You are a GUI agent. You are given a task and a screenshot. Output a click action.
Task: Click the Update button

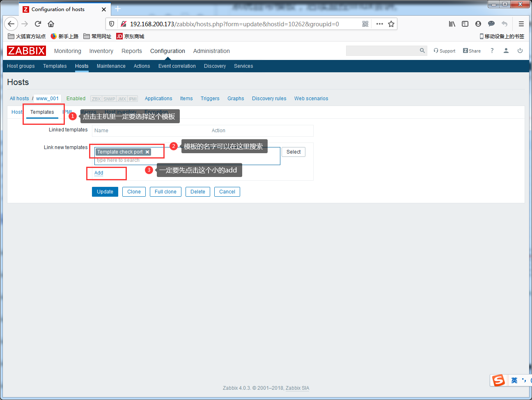pyautogui.click(x=105, y=192)
